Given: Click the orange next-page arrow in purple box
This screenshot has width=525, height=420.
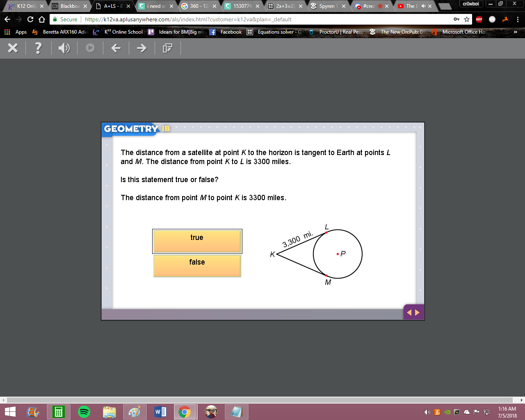Looking at the screenshot, I should click(418, 313).
